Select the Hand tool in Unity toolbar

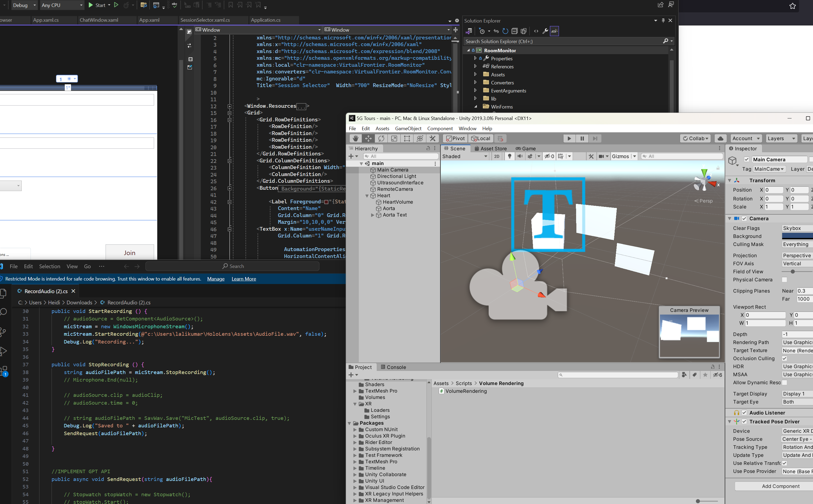[x=355, y=138]
